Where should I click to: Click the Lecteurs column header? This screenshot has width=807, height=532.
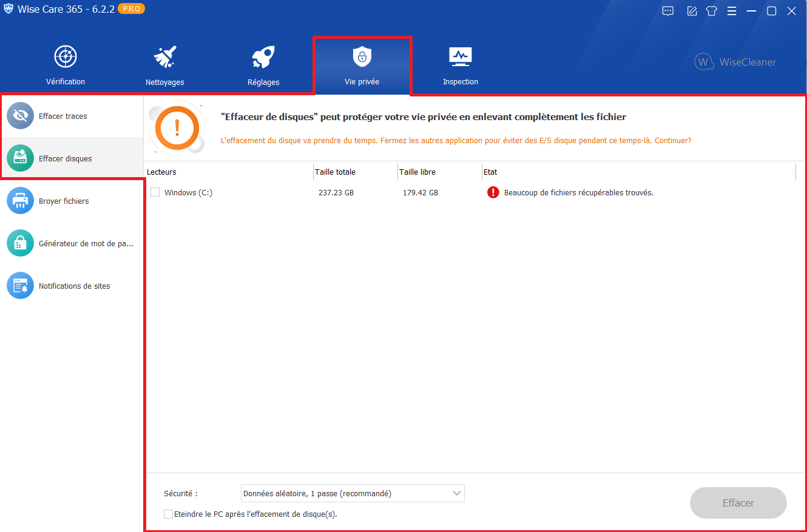(x=161, y=172)
